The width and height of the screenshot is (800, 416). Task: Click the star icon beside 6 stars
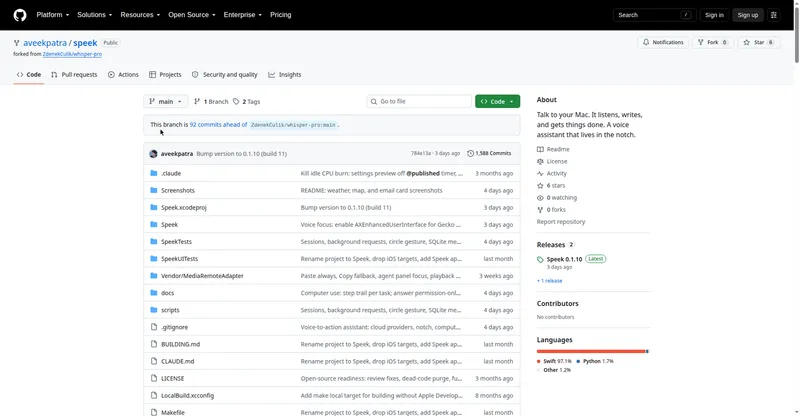pos(540,185)
